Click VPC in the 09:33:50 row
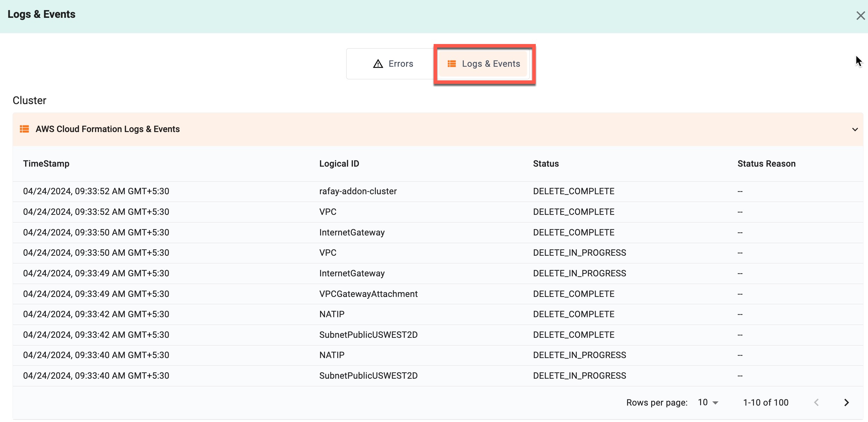868x422 pixels. pyautogui.click(x=328, y=253)
